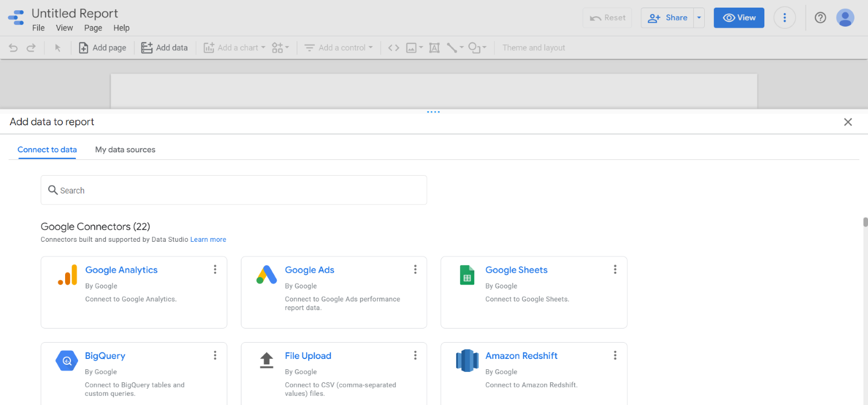Open the Share dropdown arrow
This screenshot has width=868, height=405.
(699, 18)
